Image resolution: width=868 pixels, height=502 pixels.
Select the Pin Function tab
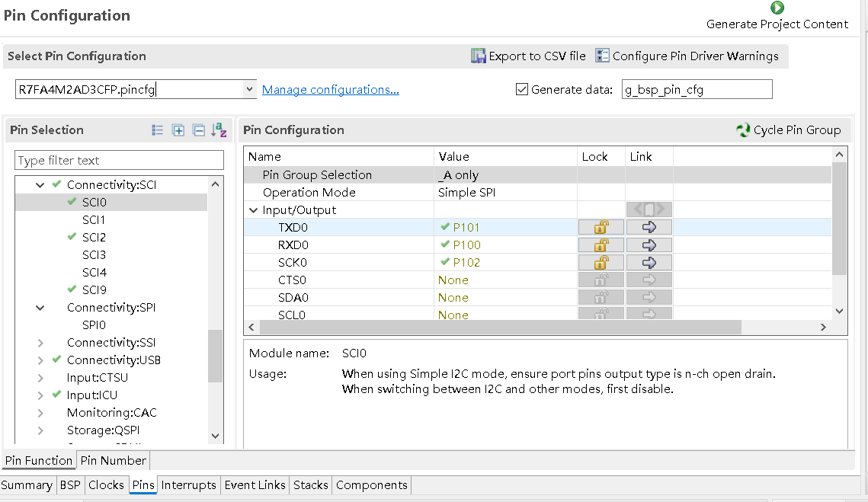click(39, 461)
